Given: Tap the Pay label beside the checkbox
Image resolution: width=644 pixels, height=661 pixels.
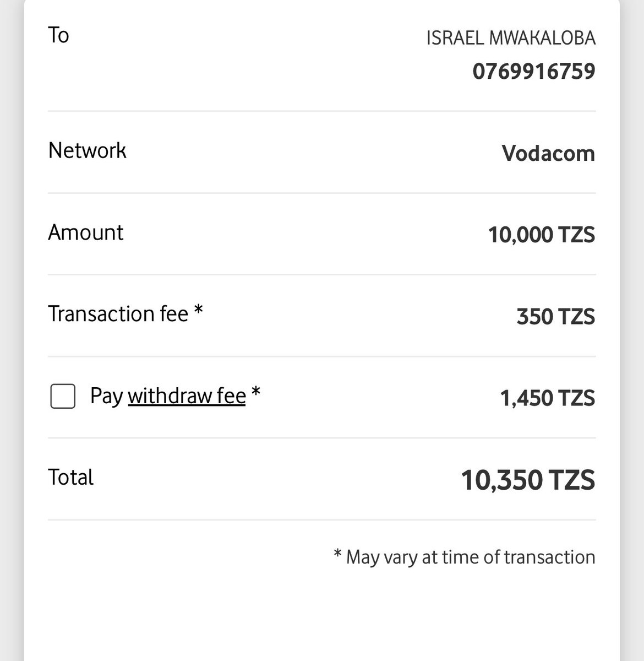Looking at the screenshot, I should 106,397.
